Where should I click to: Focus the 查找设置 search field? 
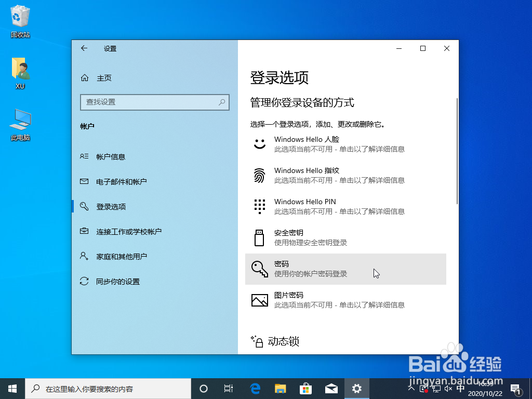pos(155,102)
